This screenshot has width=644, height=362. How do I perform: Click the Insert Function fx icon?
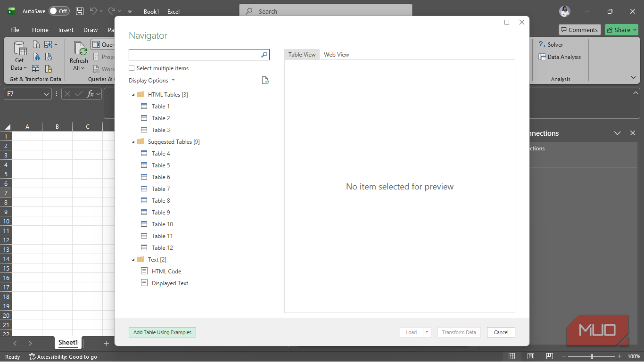click(90, 94)
